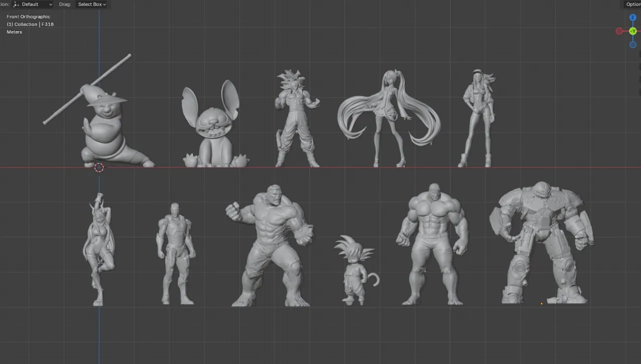The image size is (641, 364).
Task: Select the girl in cap and jacket model
Action: click(x=476, y=118)
